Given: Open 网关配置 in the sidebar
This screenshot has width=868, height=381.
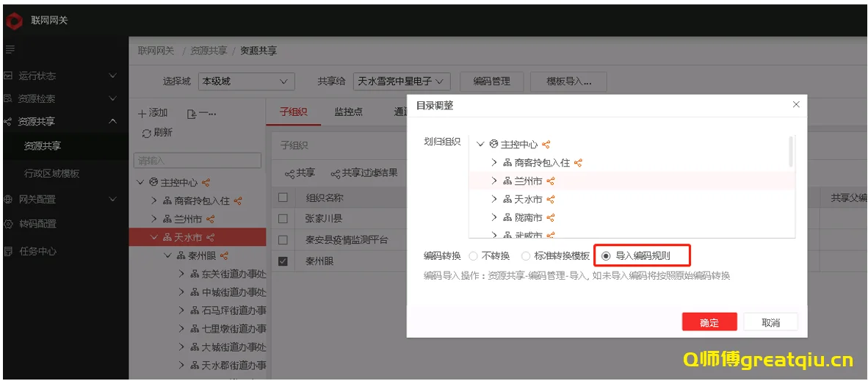Looking at the screenshot, I should [x=37, y=200].
